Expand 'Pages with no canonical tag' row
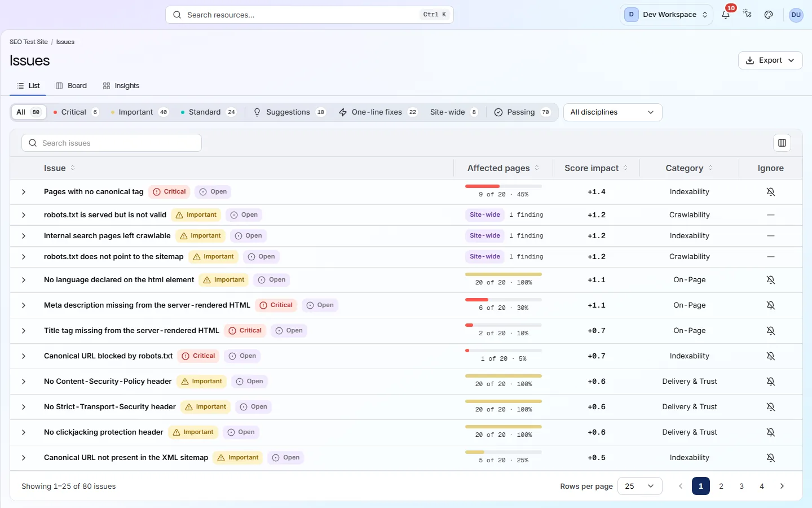 (x=24, y=192)
